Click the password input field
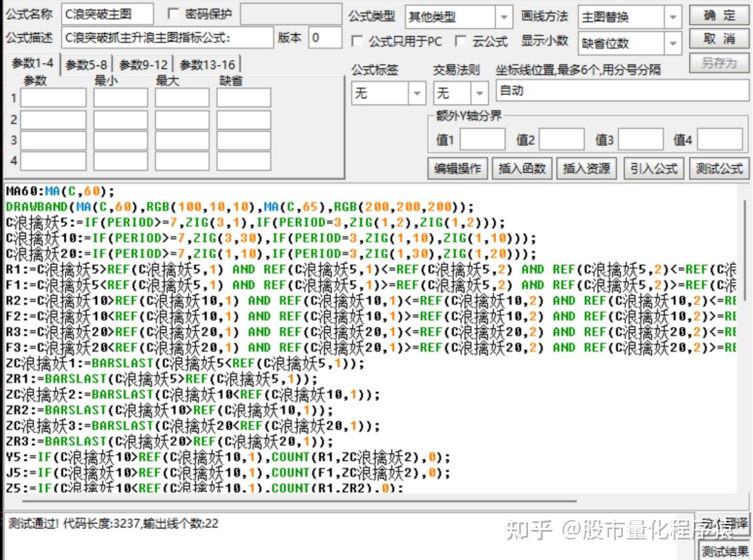Image resolution: width=753 pixels, height=560 pixels. point(292,14)
